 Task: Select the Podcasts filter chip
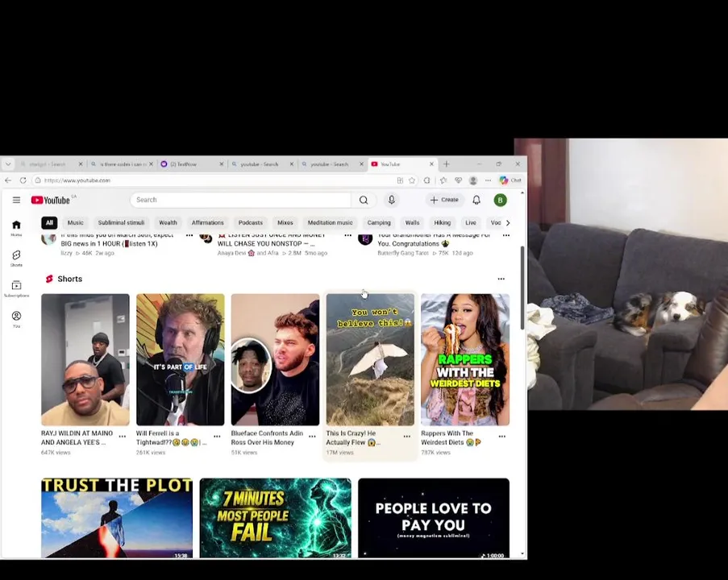(x=250, y=222)
